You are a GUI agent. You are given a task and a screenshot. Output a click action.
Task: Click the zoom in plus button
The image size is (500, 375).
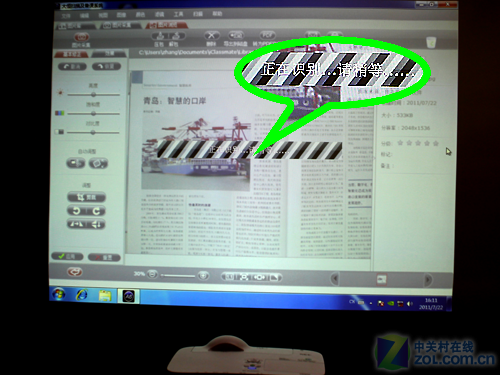coord(203,276)
